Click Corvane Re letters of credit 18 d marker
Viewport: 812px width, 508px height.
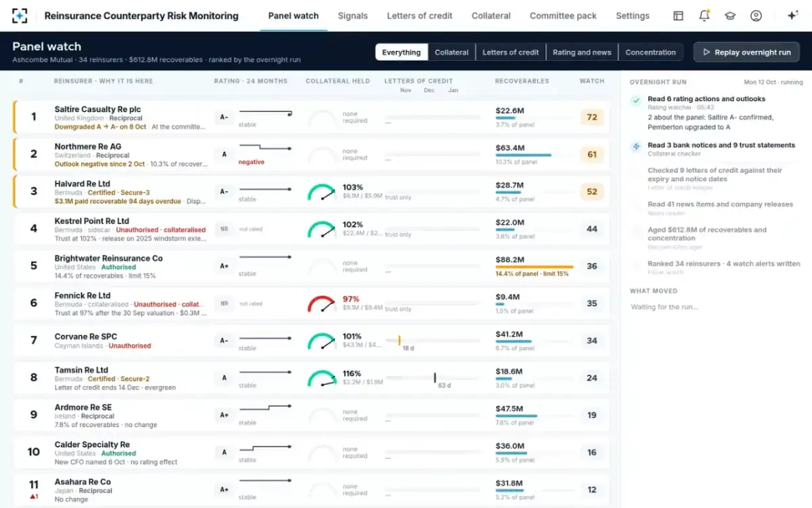(x=399, y=340)
